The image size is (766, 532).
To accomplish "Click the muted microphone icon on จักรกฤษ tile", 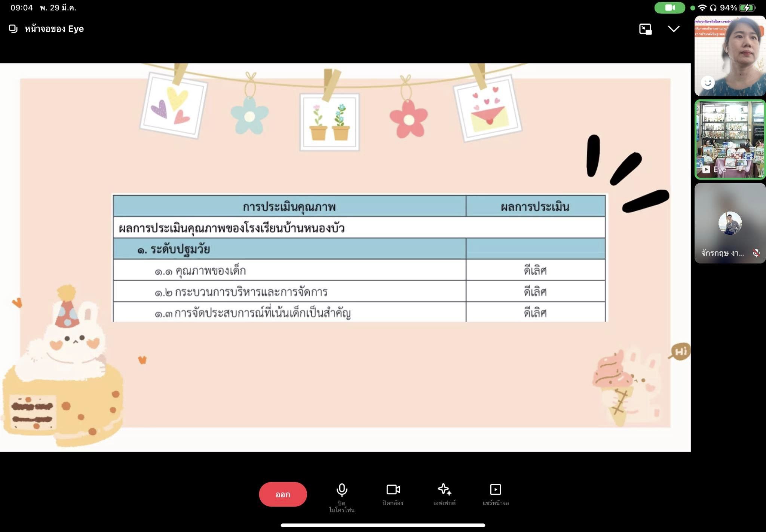I will coord(756,253).
